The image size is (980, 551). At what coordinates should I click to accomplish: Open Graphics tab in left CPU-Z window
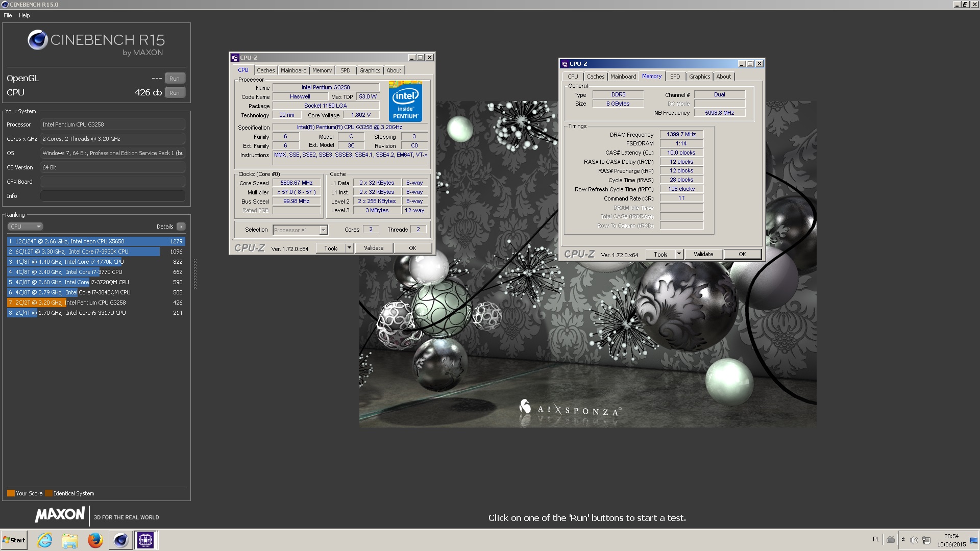click(370, 70)
